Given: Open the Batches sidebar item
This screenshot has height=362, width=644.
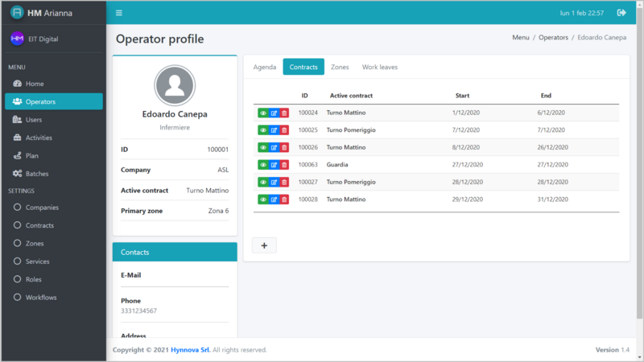Looking at the screenshot, I should pyautogui.click(x=38, y=174).
